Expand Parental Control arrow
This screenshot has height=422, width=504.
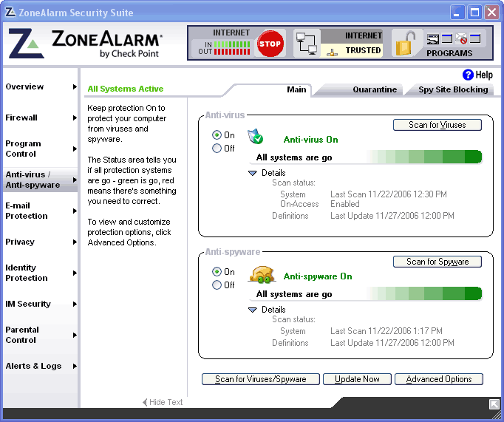click(x=75, y=335)
